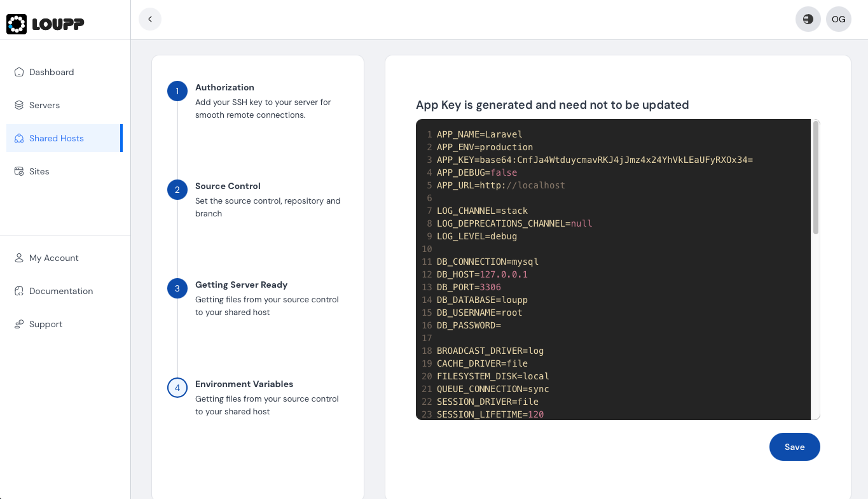Click the DB_HOST=127.0.0.1 line
The height and width of the screenshot is (499, 868).
click(x=482, y=274)
